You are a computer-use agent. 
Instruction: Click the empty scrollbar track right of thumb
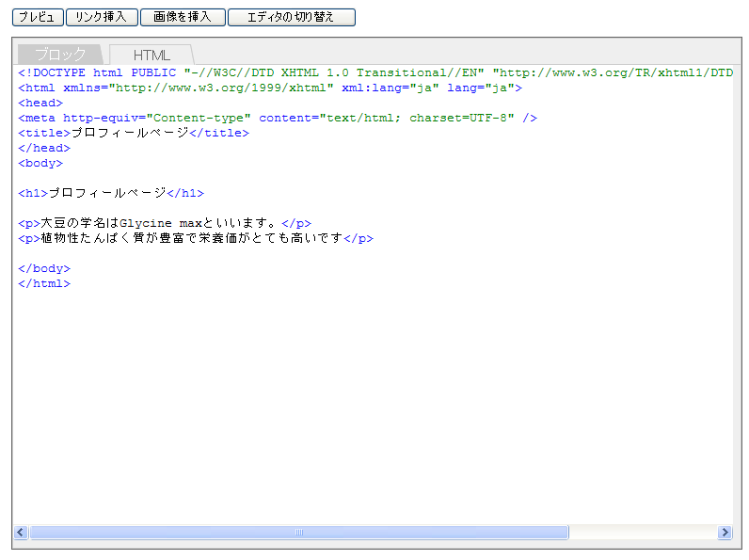(x=643, y=533)
